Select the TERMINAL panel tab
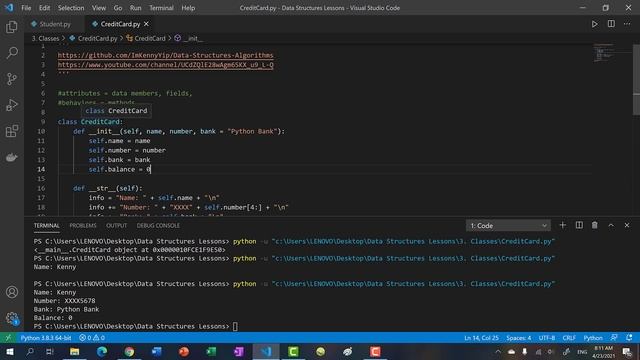640x360 pixels. (x=47, y=225)
